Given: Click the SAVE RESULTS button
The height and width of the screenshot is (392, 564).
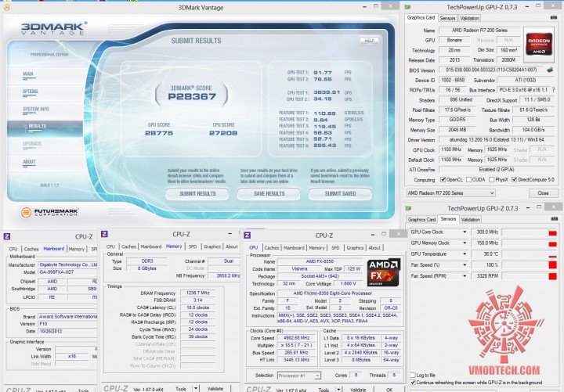Looking at the screenshot, I should click(269, 194).
